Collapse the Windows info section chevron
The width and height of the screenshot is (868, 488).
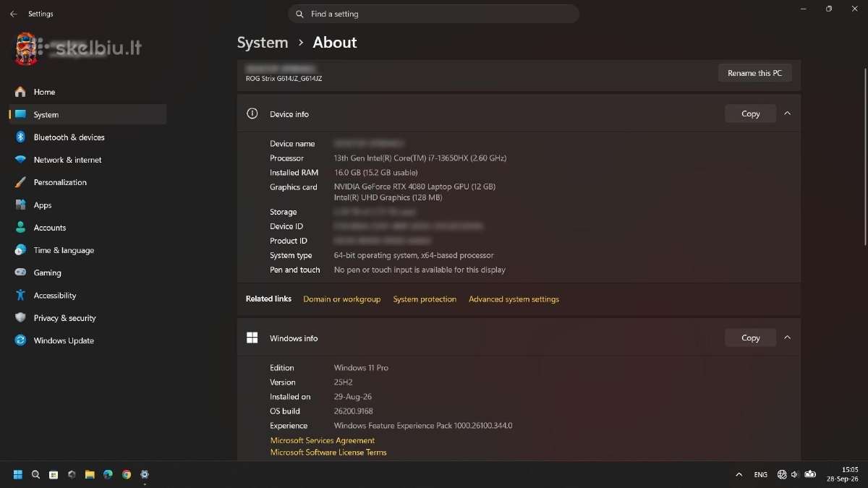pyautogui.click(x=788, y=338)
